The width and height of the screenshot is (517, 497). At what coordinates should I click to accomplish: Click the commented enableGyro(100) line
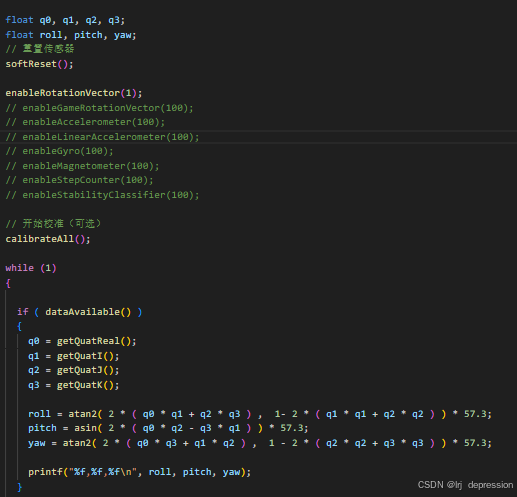tap(59, 151)
